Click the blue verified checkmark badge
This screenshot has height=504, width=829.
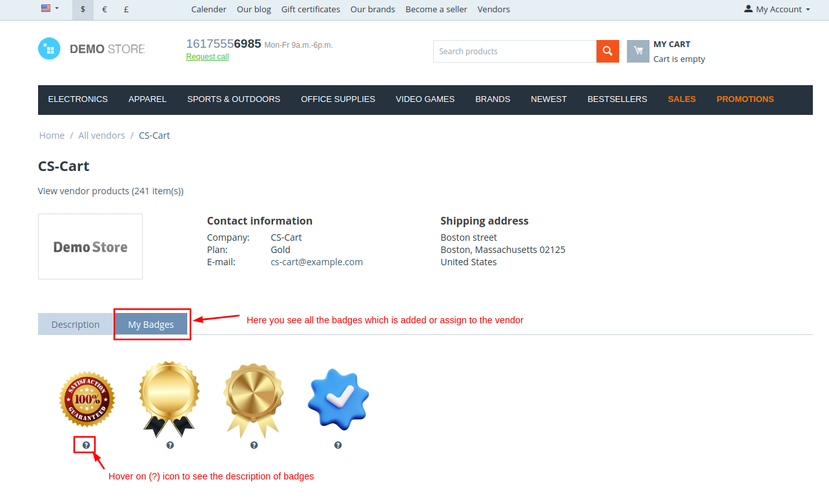pos(338,399)
